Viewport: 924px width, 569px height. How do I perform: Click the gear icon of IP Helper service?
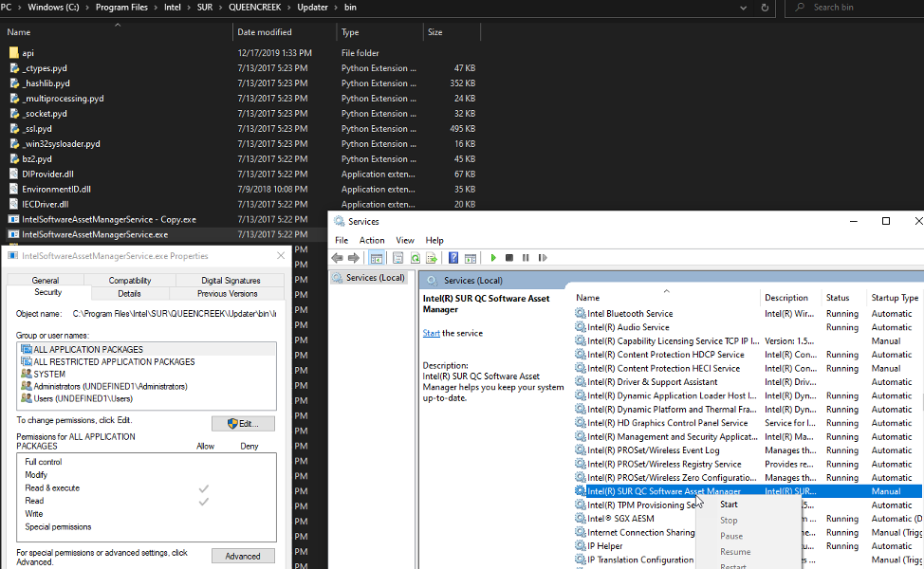point(581,546)
